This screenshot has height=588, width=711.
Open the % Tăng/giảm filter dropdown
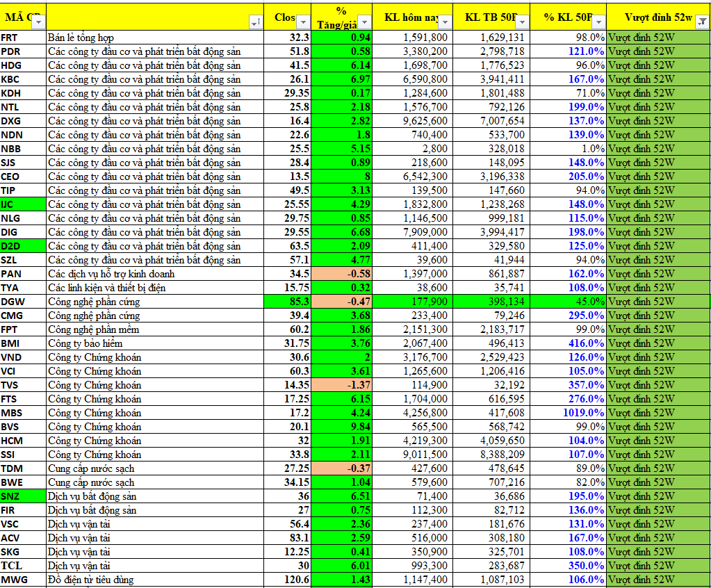(x=365, y=23)
